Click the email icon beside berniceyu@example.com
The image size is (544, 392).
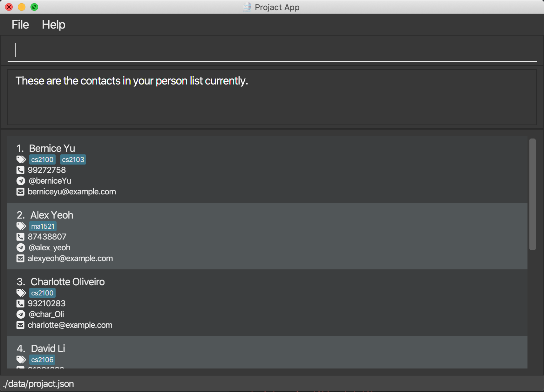[x=20, y=192]
